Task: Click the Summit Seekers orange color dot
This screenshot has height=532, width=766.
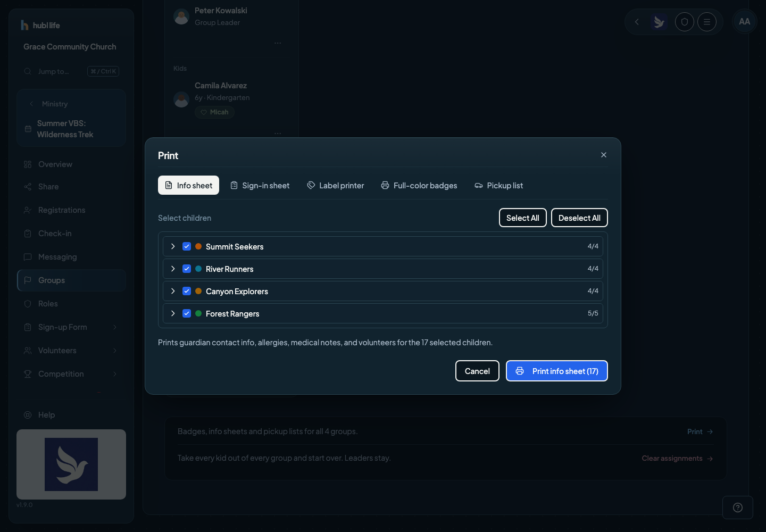Action: (198, 246)
